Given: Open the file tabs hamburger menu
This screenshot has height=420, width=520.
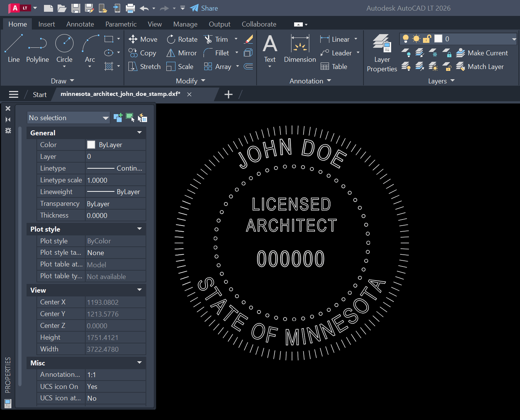Looking at the screenshot, I should click(14, 94).
